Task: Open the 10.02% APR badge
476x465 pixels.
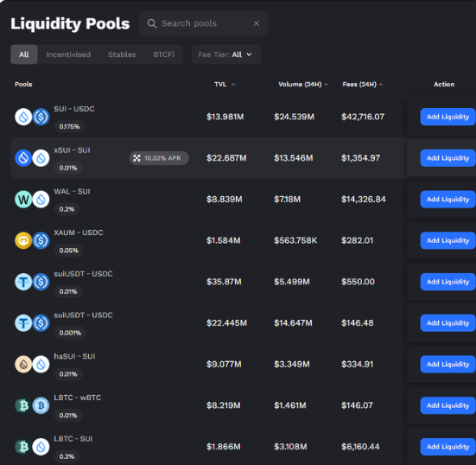Action: [x=159, y=158]
